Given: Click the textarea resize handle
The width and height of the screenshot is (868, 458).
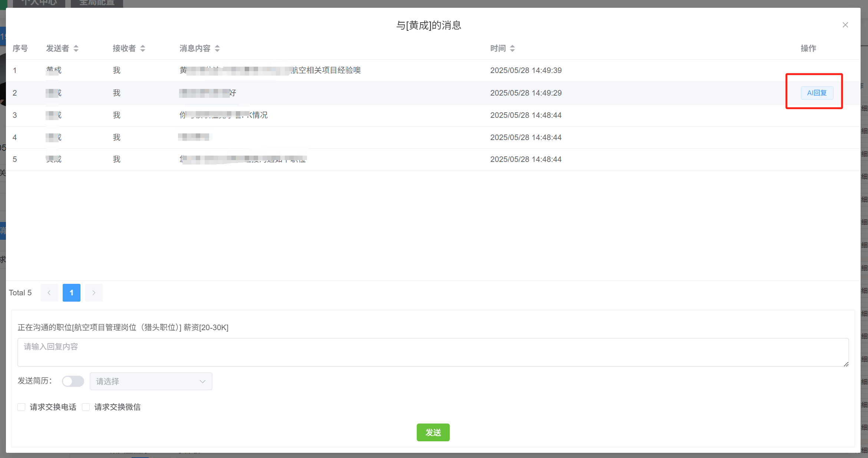Looking at the screenshot, I should 846,364.
